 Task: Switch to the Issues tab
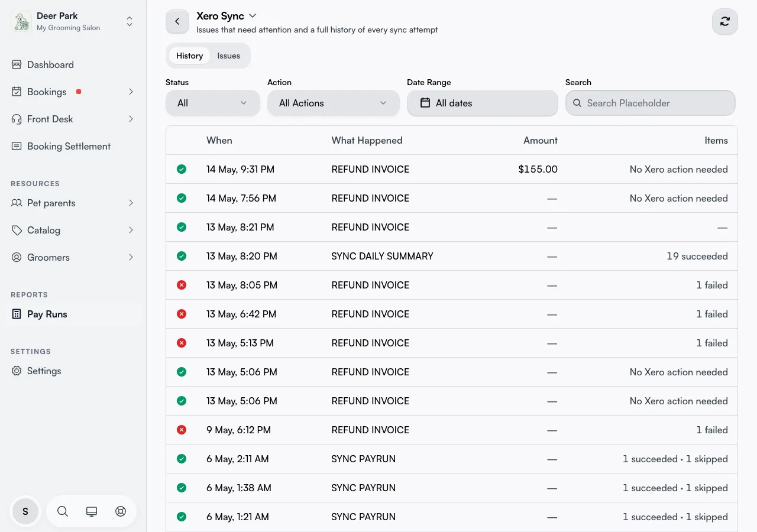click(229, 56)
